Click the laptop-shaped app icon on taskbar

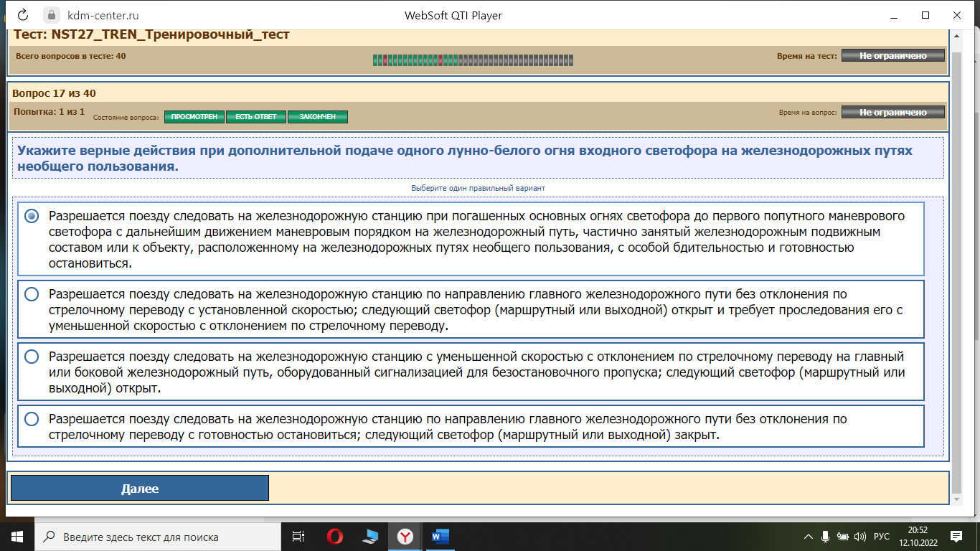(370, 536)
